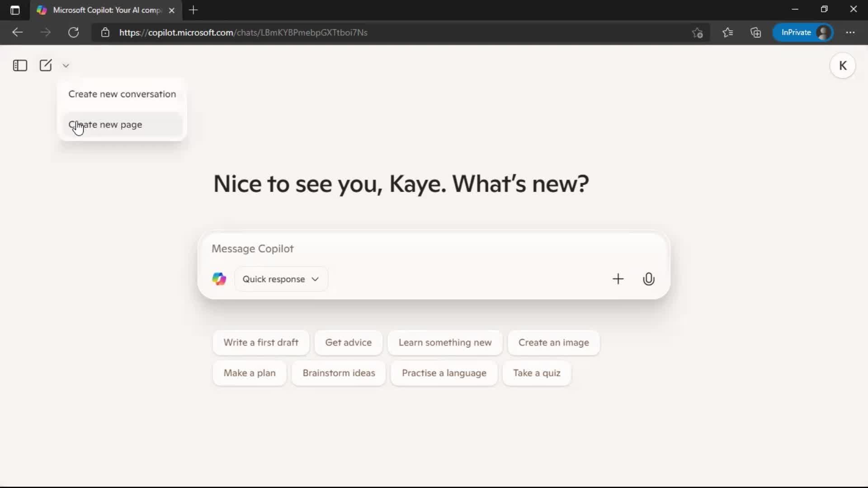Expand the chevron beside compose button
This screenshot has height=488, width=868.
pyautogui.click(x=66, y=66)
